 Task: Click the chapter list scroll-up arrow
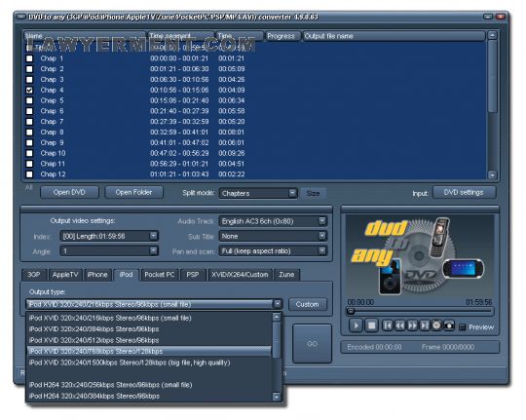tap(492, 35)
